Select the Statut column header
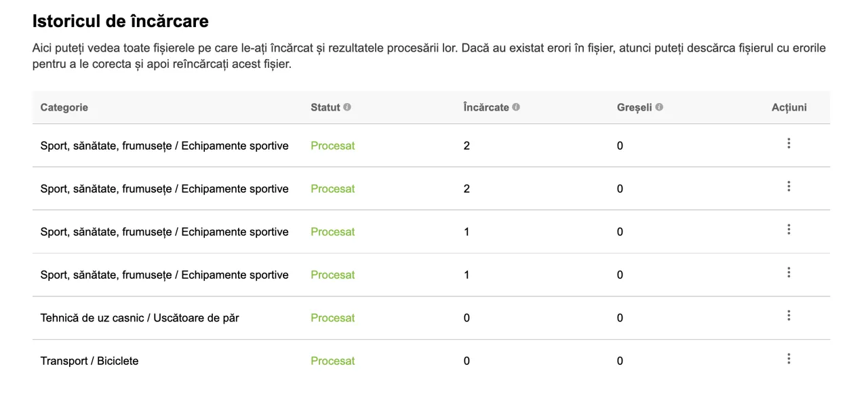 point(325,107)
